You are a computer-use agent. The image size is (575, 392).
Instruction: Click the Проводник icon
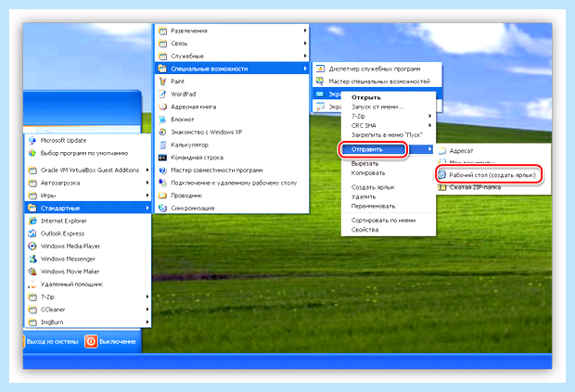click(162, 196)
